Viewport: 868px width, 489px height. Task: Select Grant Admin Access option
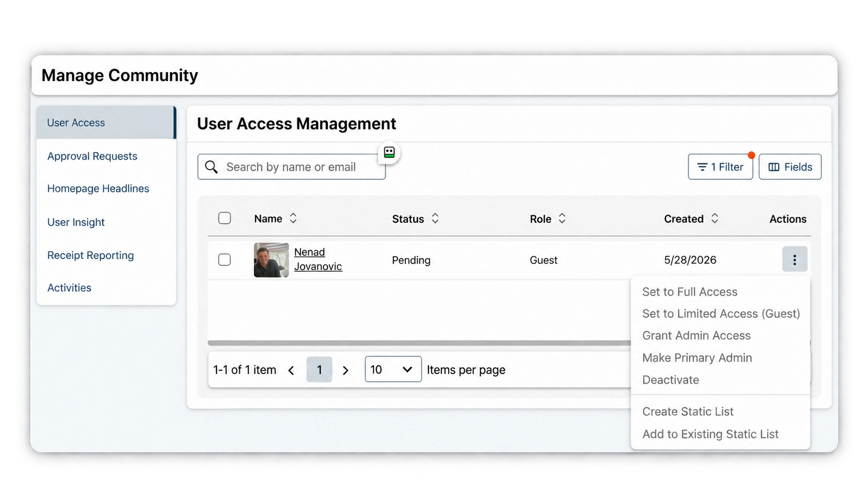coord(696,335)
